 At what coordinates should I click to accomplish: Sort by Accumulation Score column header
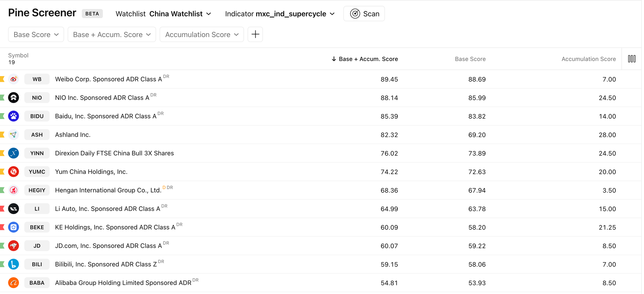click(588, 59)
